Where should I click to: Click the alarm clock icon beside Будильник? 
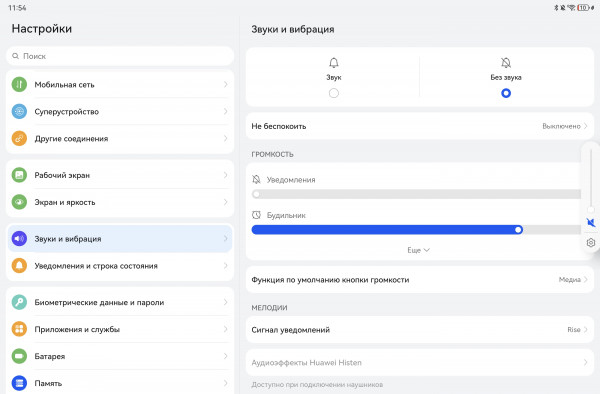tap(256, 215)
